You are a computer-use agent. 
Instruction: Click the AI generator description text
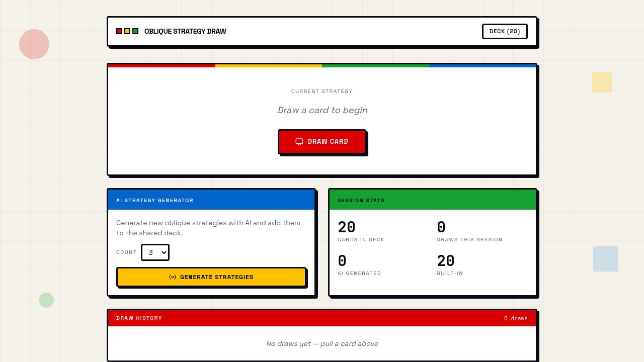coord(209,228)
